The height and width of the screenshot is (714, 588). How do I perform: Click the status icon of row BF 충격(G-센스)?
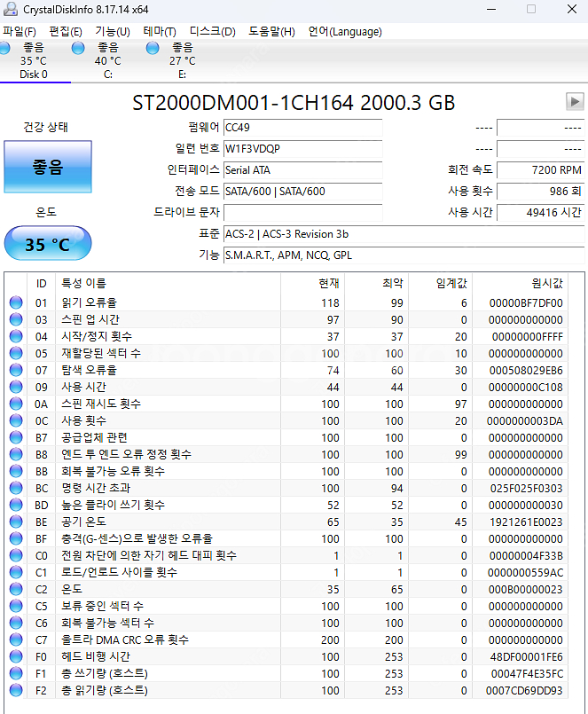(16, 538)
